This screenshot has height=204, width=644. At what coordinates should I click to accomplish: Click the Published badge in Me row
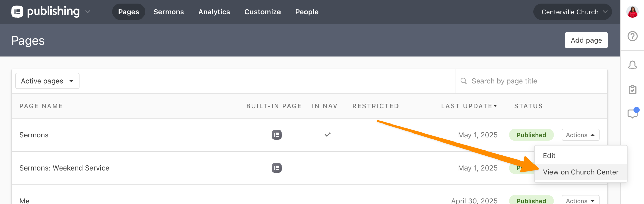pos(531,200)
